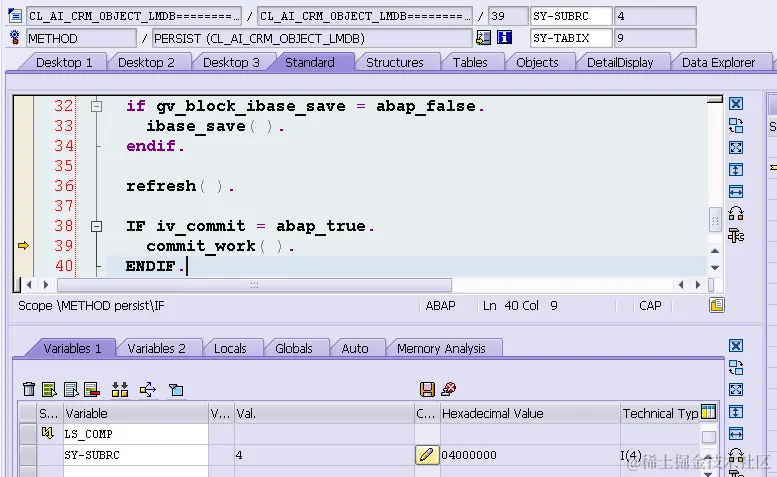
Task: Click the second small arrow on editor bottom-left
Action: pos(46,285)
